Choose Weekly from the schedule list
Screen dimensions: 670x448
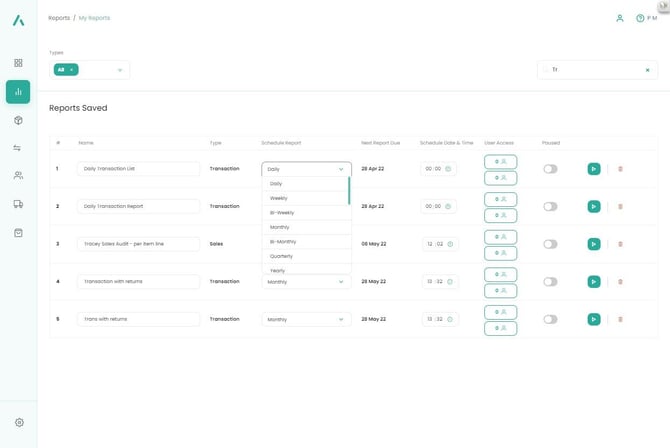(279, 198)
